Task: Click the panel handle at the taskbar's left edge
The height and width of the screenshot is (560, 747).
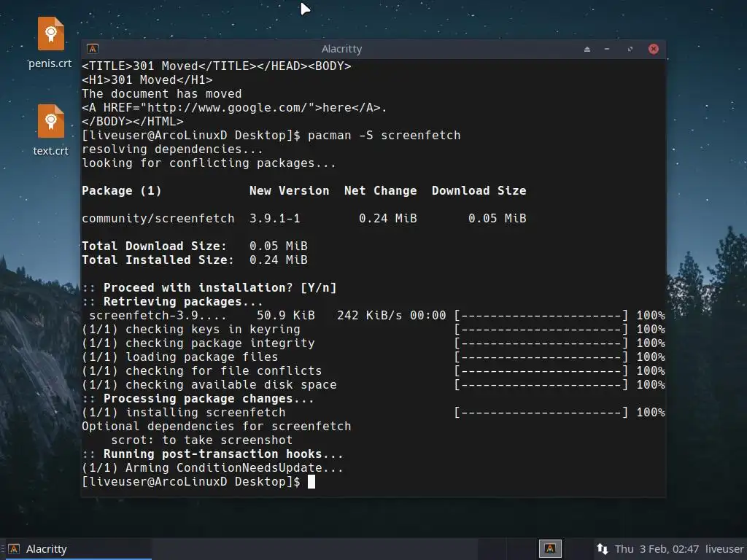Action: [2, 549]
